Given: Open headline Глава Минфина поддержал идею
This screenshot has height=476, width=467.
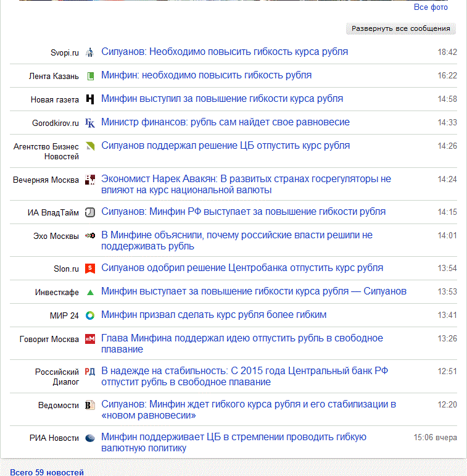Looking at the screenshot, I should (242, 344).
